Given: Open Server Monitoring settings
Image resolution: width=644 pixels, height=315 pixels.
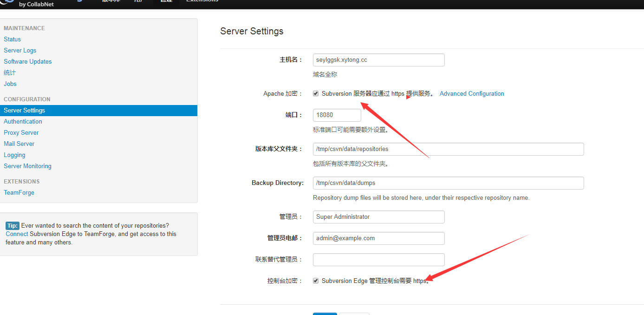Looking at the screenshot, I should tap(27, 166).
